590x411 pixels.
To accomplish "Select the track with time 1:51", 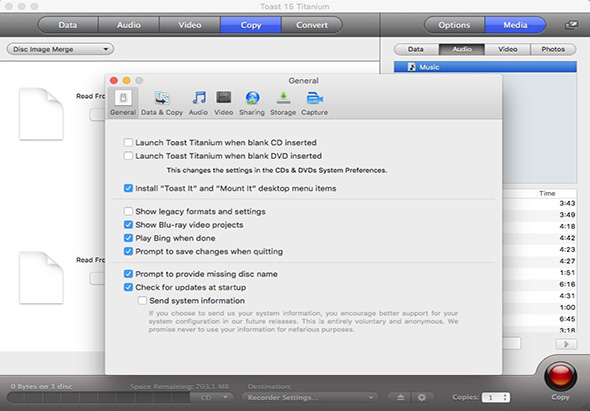I will [539, 273].
